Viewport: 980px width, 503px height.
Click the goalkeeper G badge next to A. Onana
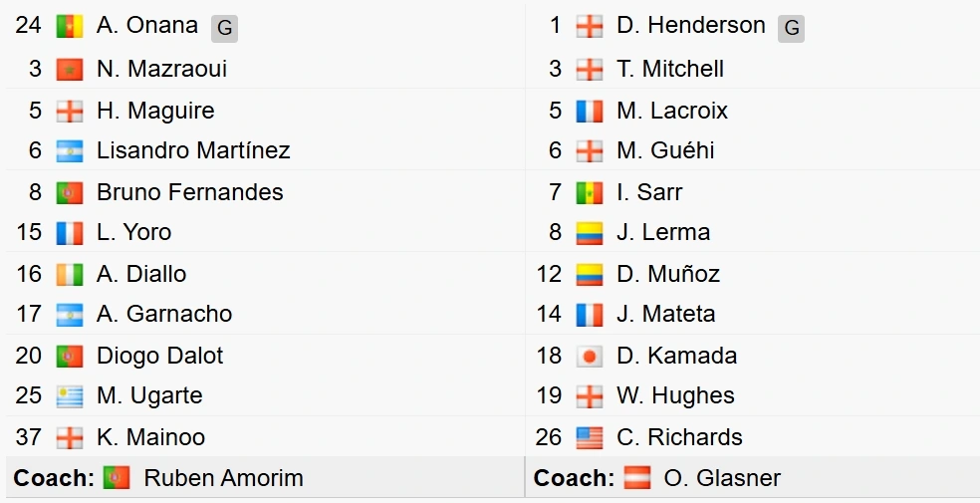pos(224,28)
